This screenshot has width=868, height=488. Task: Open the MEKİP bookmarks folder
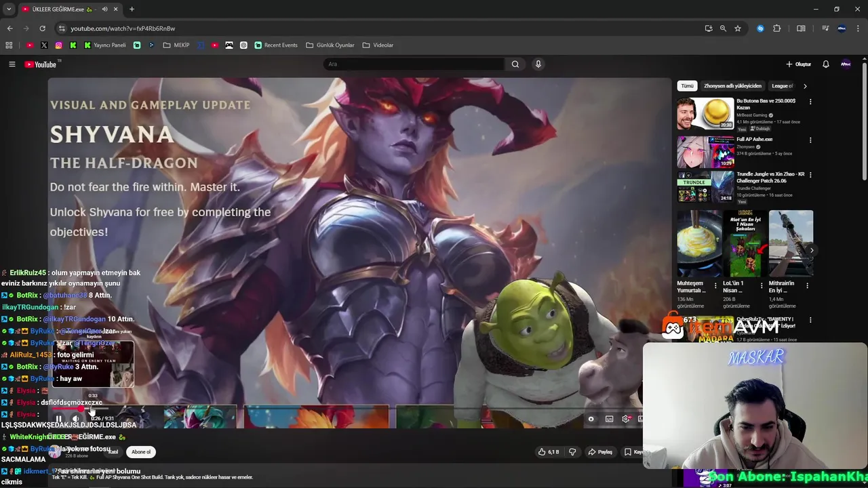click(x=176, y=45)
